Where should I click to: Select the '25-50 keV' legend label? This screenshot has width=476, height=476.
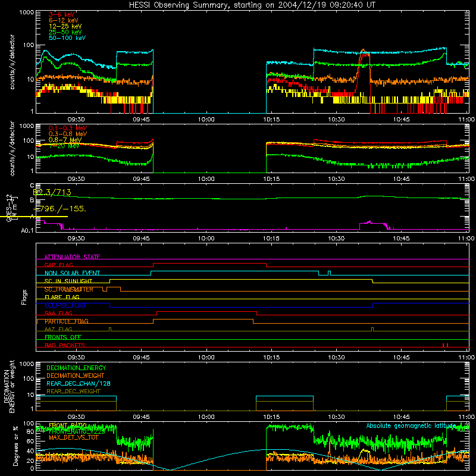click(65, 32)
